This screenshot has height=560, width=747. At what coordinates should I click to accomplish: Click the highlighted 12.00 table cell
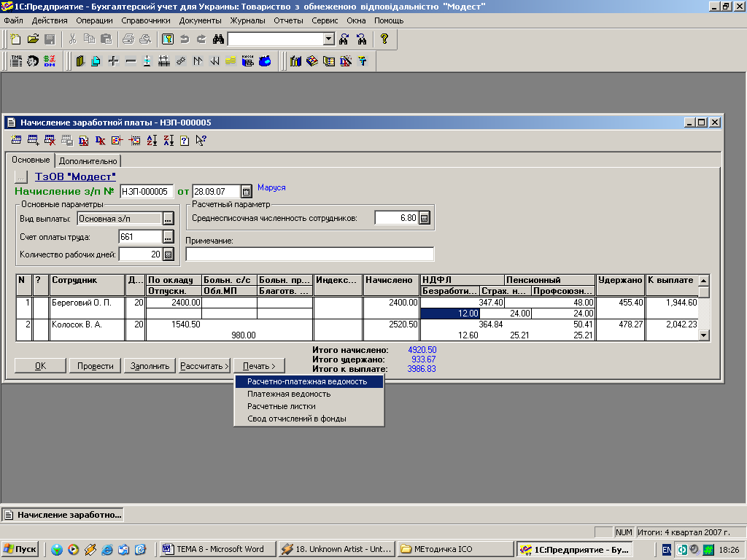click(450, 314)
